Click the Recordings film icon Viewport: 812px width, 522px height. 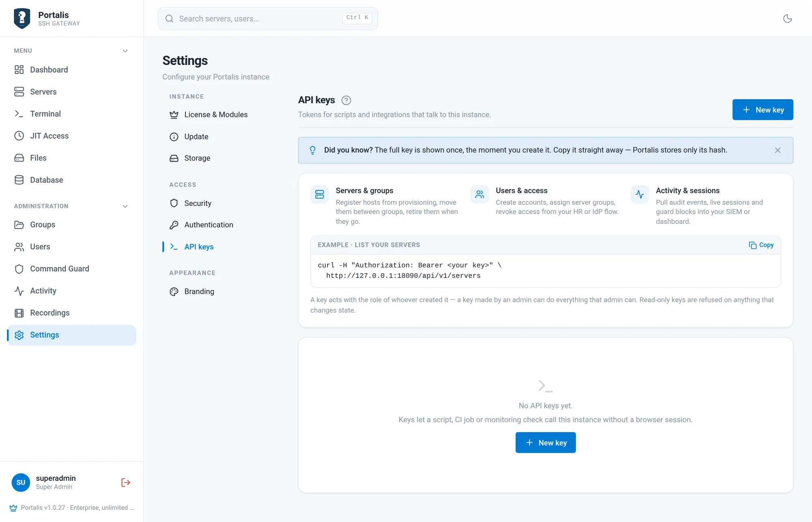pos(19,313)
